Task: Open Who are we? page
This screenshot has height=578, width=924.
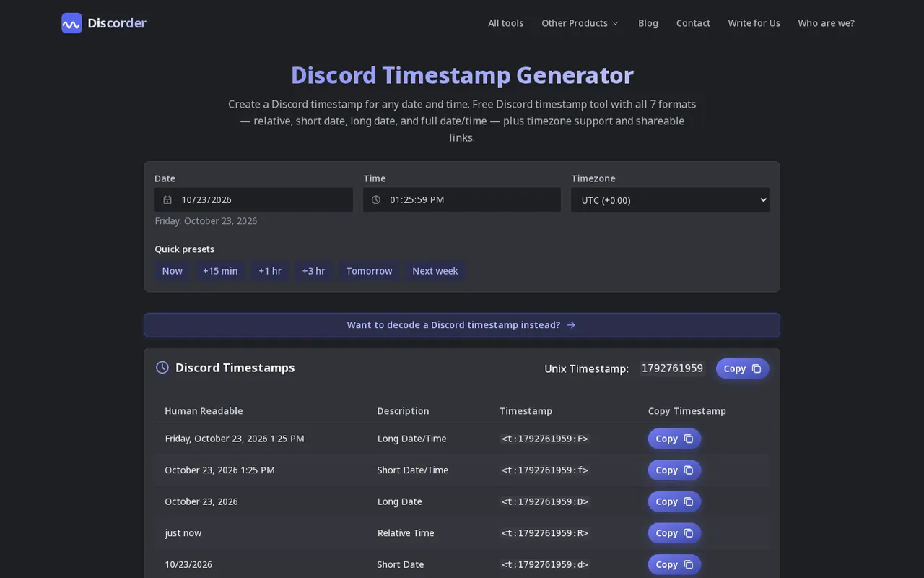Action: point(826,23)
